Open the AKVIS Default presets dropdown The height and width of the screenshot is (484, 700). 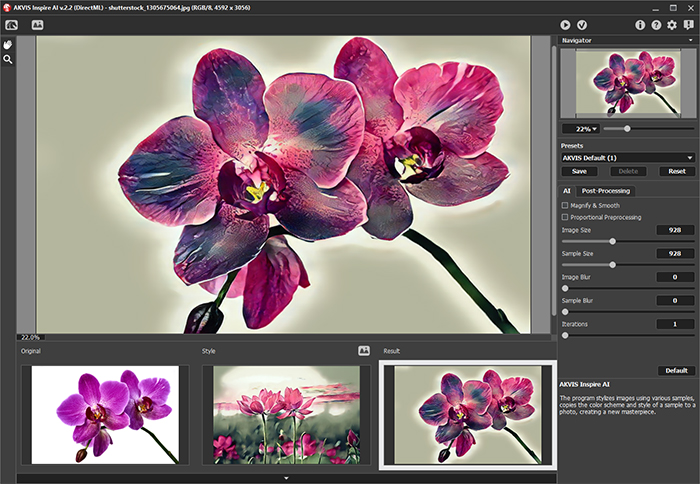tap(627, 157)
